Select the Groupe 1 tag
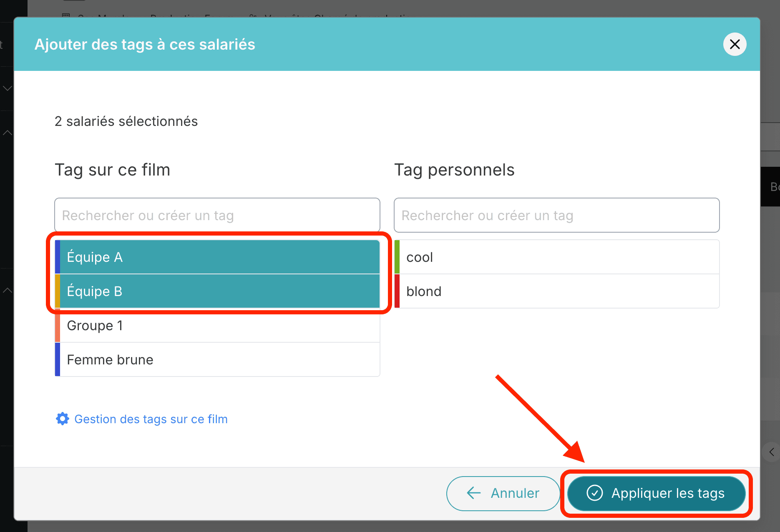The height and width of the screenshot is (532, 780). coord(217,325)
